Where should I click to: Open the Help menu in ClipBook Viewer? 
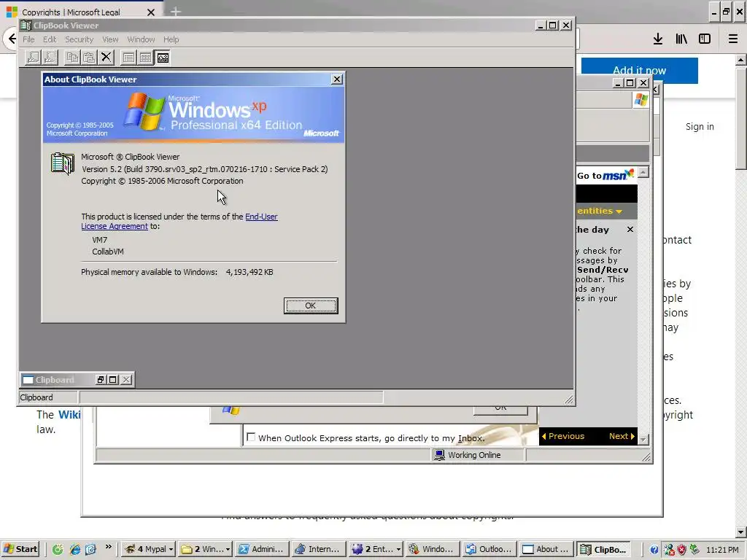click(x=171, y=39)
